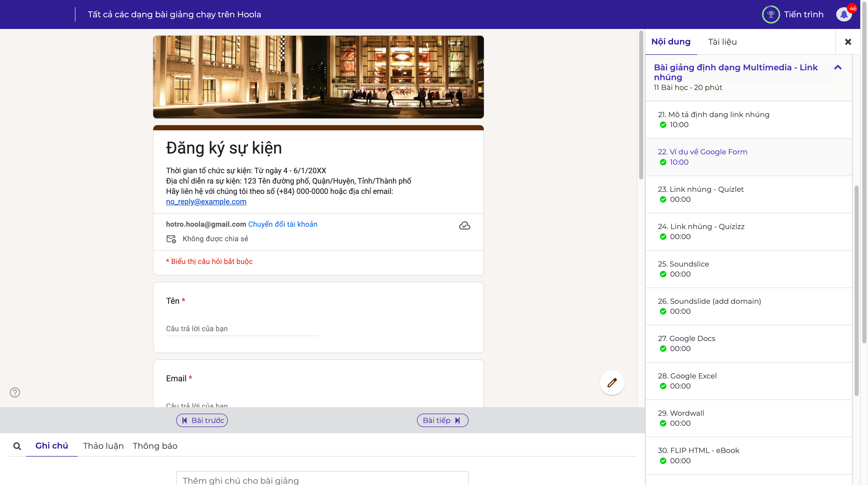This screenshot has height=485, width=868.
Task: Switch to the Thông báo tab
Action: (x=155, y=446)
